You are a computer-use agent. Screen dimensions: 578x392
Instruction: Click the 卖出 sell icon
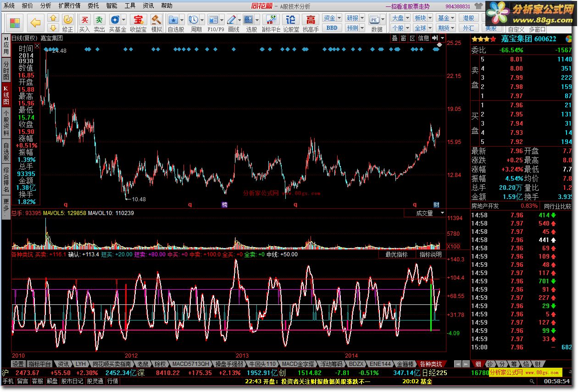pyautogui.click(x=100, y=23)
